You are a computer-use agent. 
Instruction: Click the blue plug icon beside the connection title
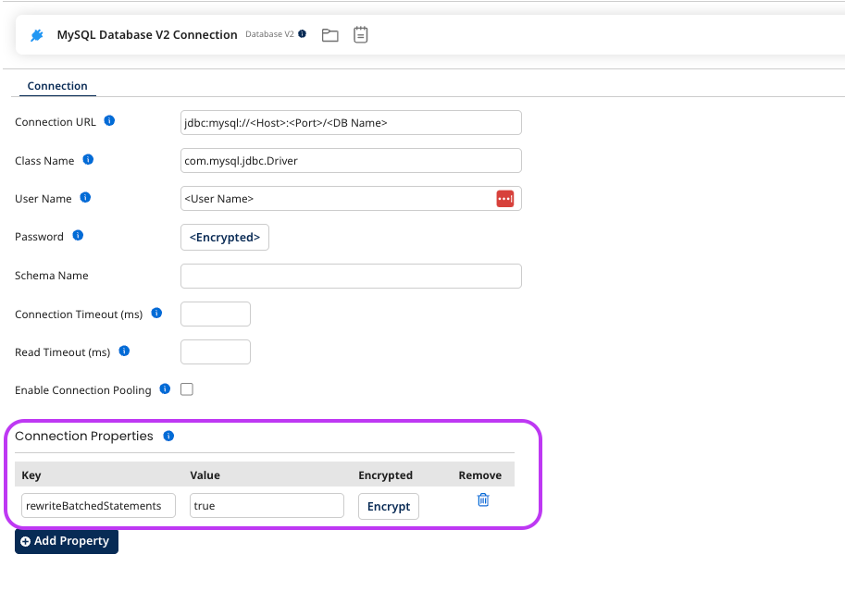tap(37, 34)
